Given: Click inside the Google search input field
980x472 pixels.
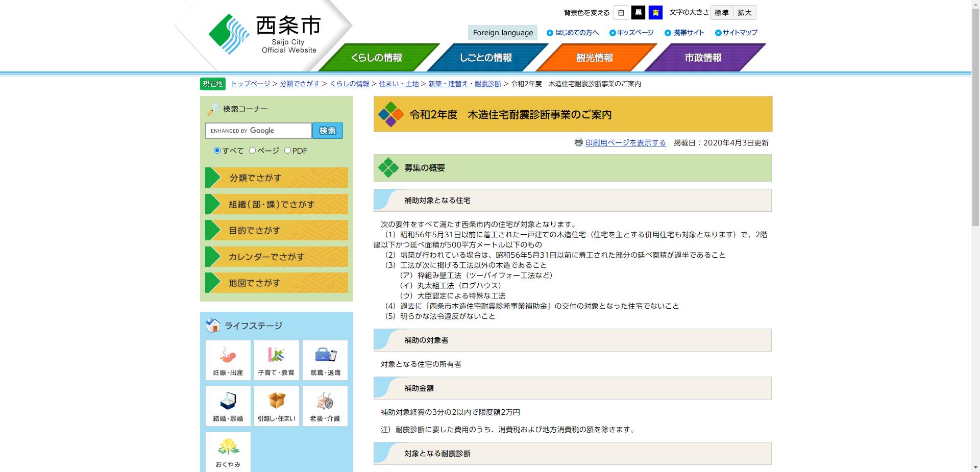Looking at the screenshot, I should [258, 131].
